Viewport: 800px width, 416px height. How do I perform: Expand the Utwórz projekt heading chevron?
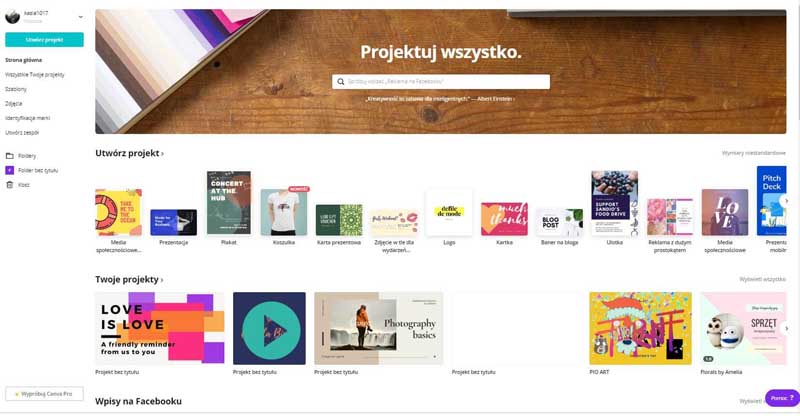pos(162,154)
